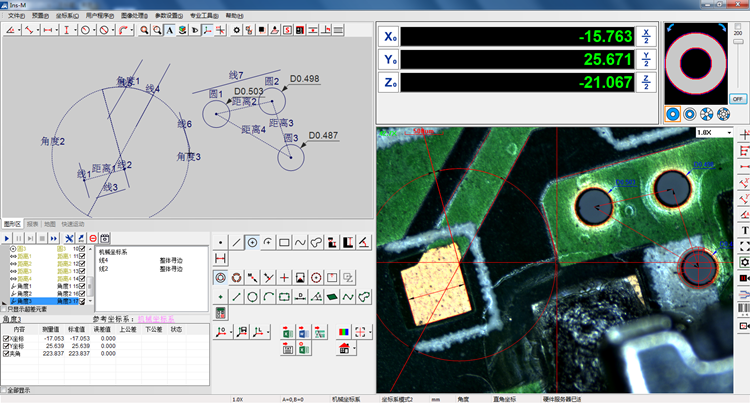Open the 图像处理 menu
Screen dimensions: 750x403
click(132, 16)
